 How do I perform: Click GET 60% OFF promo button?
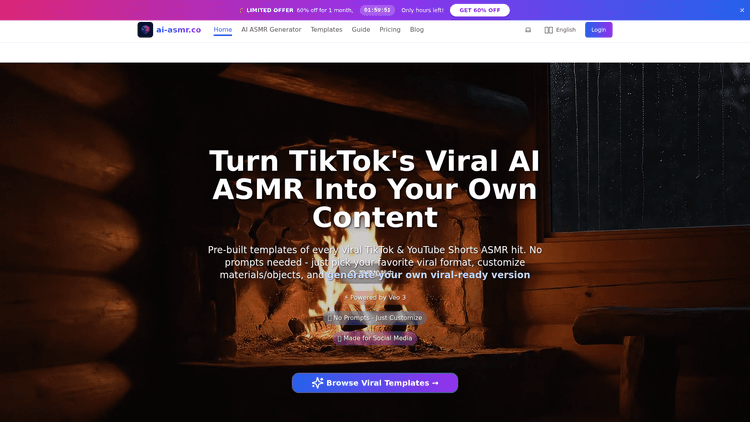coord(480,10)
